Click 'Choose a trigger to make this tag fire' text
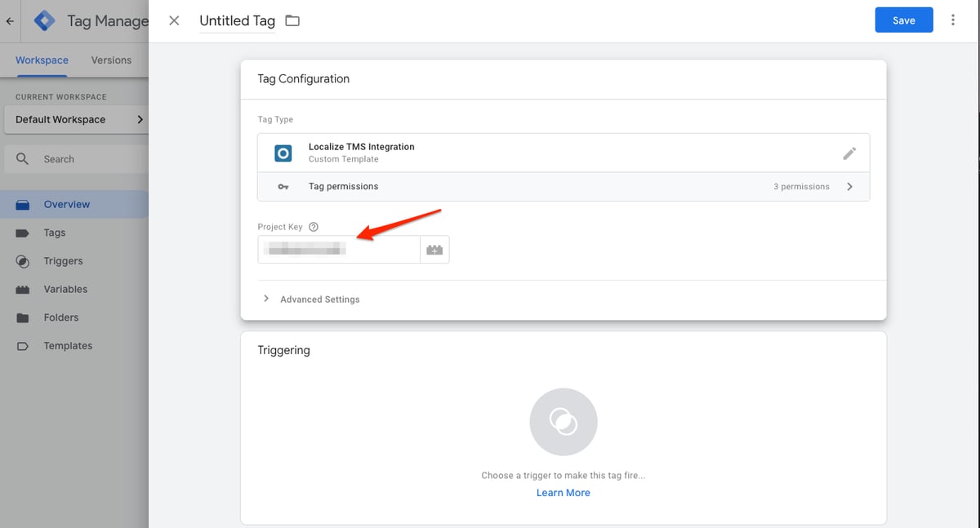This screenshot has width=980, height=528. [x=563, y=476]
